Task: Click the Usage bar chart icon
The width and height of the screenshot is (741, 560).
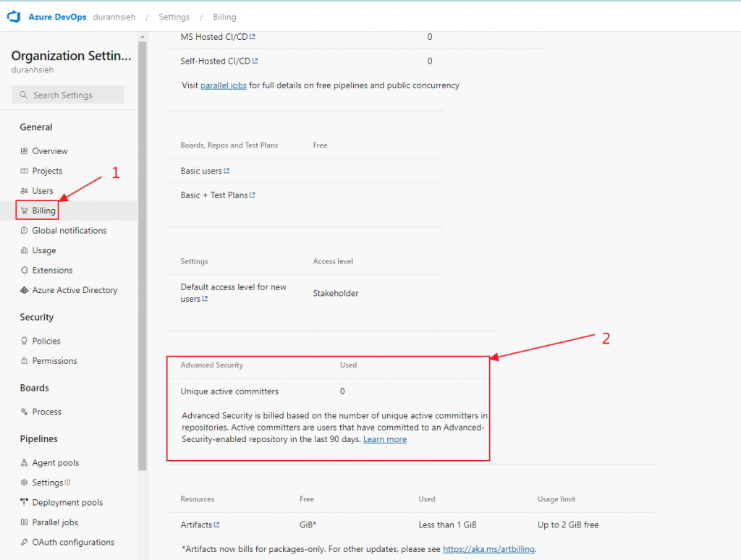Action: tap(24, 250)
